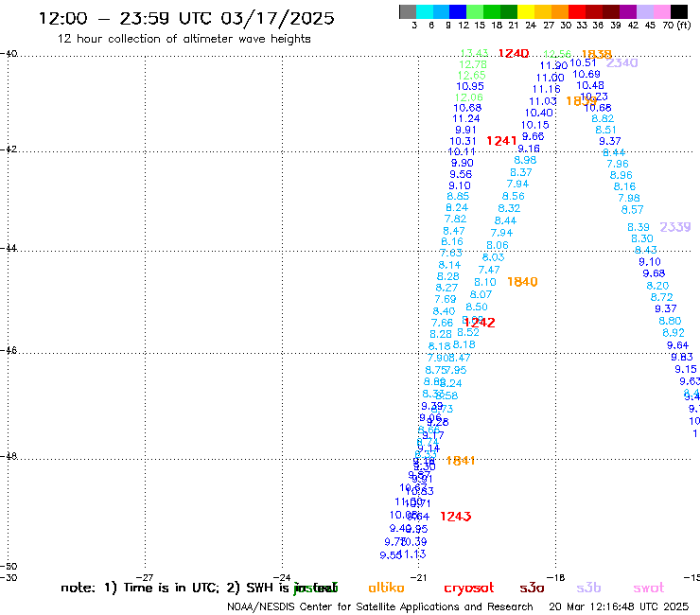
Task: Select the pure blue legend swatch
Action: pyautogui.click(x=458, y=11)
